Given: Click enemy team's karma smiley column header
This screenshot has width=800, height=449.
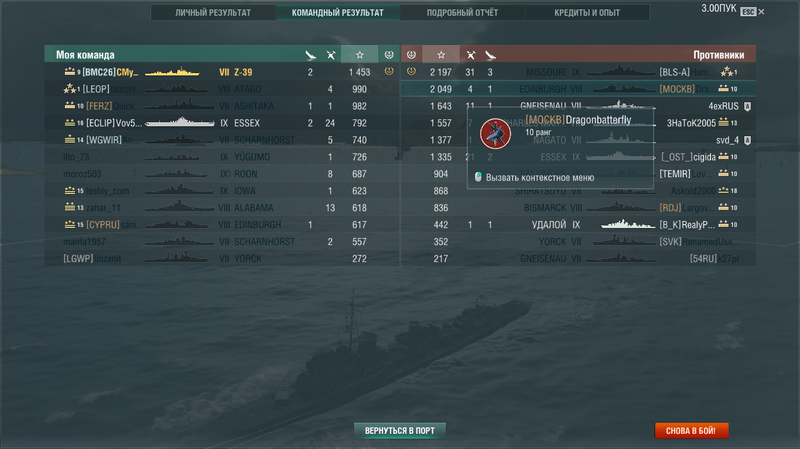Looking at the screenshot, I should [411, 55].
